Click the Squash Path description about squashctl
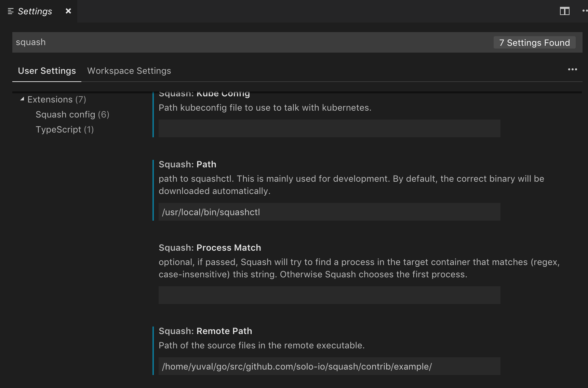588x388 pixels. click(351, 185)
